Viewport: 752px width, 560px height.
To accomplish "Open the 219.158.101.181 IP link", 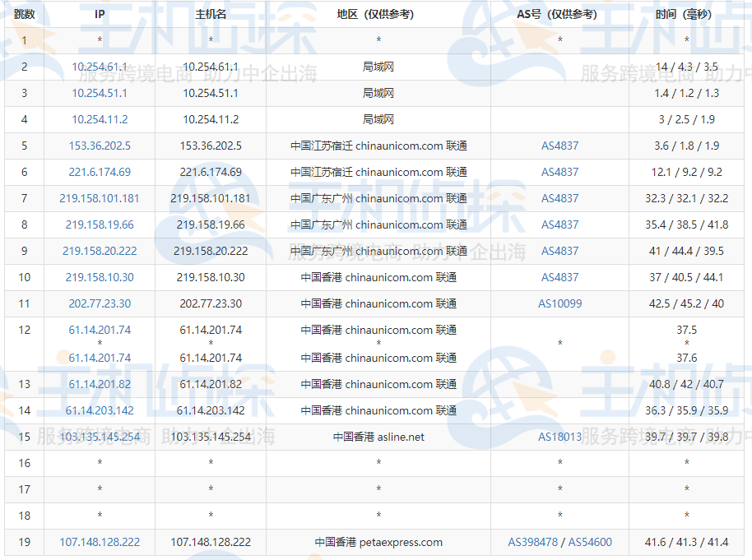I will [99, 198].
